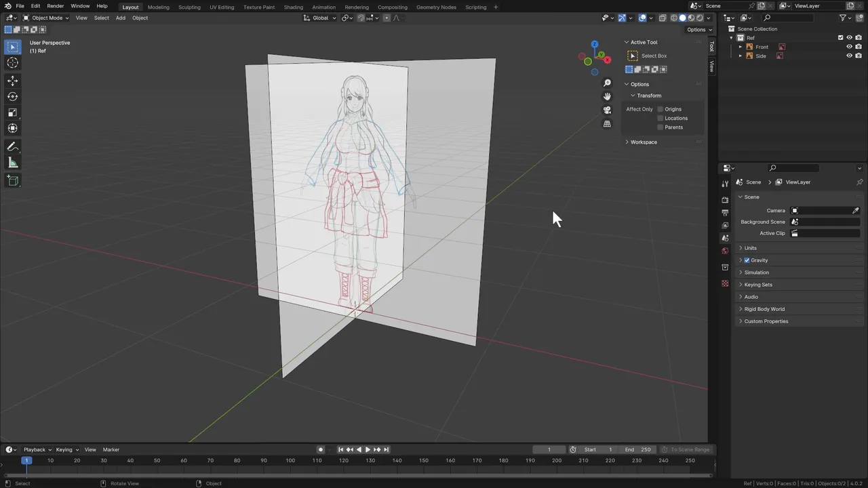Click the Blender logo menu icon
Image resolution: width=868 pixels, height=488 pixels.
click(7, 6)
